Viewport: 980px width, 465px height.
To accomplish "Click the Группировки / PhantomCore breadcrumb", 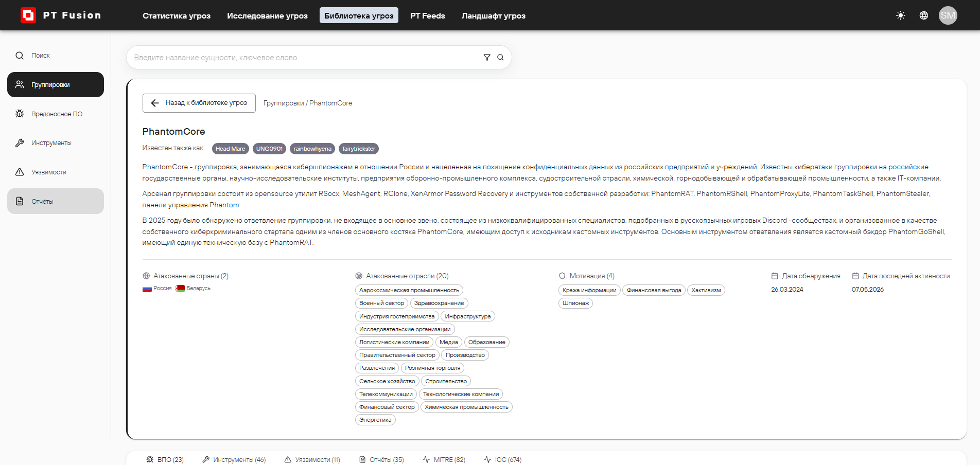I will point(308,103).
